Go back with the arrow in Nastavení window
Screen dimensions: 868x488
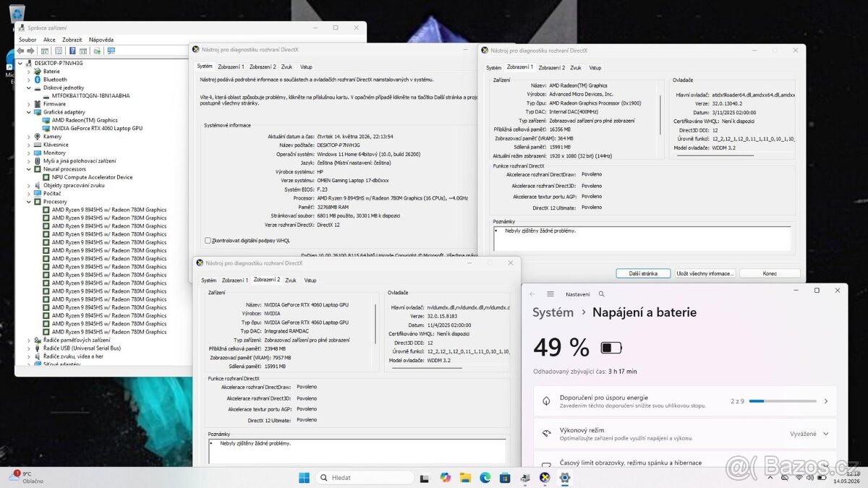[x=532, y=294]
